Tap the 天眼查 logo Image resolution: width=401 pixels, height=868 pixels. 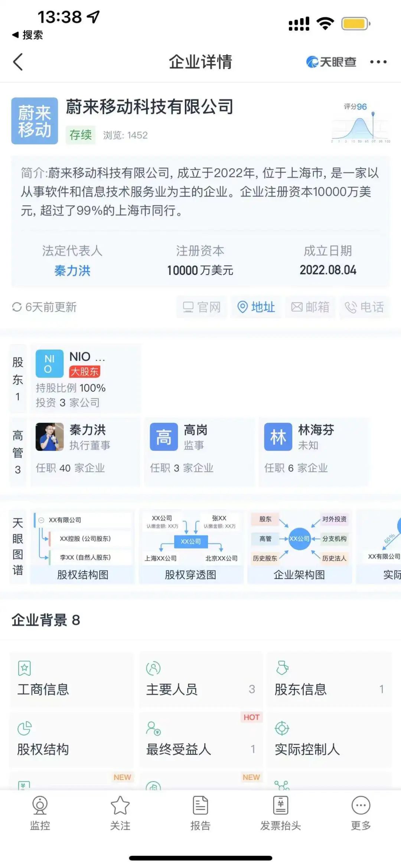tap(331, 62)
